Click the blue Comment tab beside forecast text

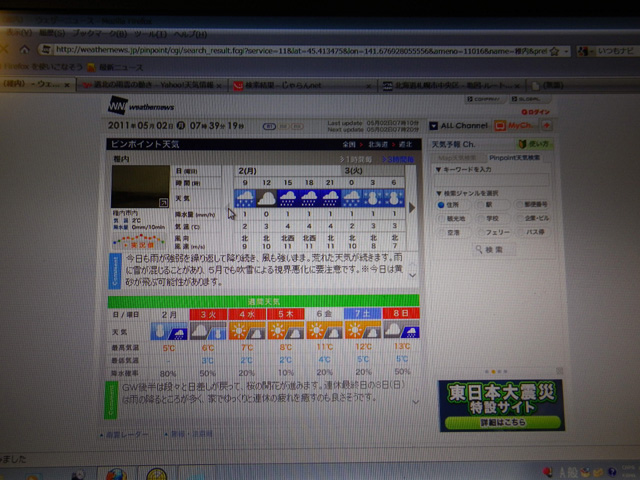pos(113,270)
